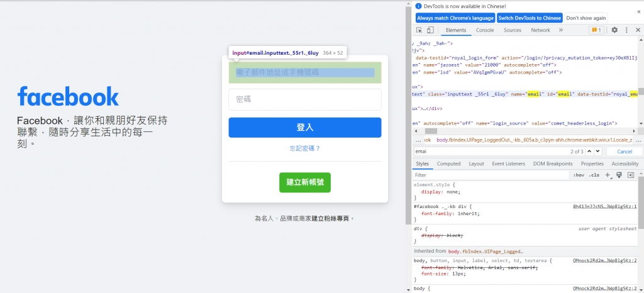The height and width of the screenshot is (293, 644).
Task: Click the scroll-right arrow of Elements panel scrollbar
Action: (x=635, y=131)
